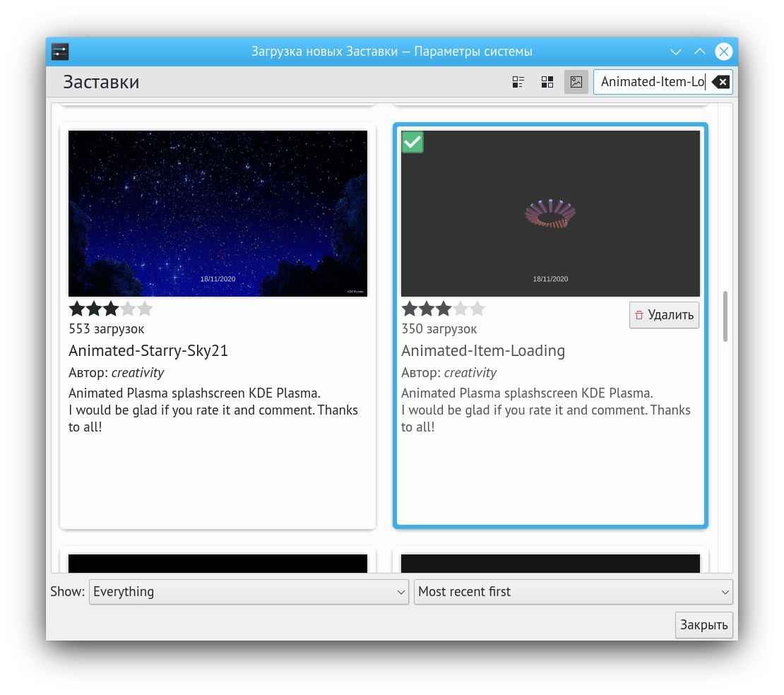The width and height of the screenshot is (784, 695).
Task: Open the Show Everything dropdown
Action: pyautogui.click(x=249, y=592)
